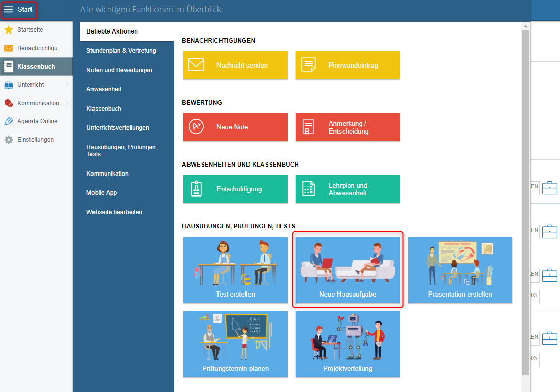Click the Start label in top bar

25,9
